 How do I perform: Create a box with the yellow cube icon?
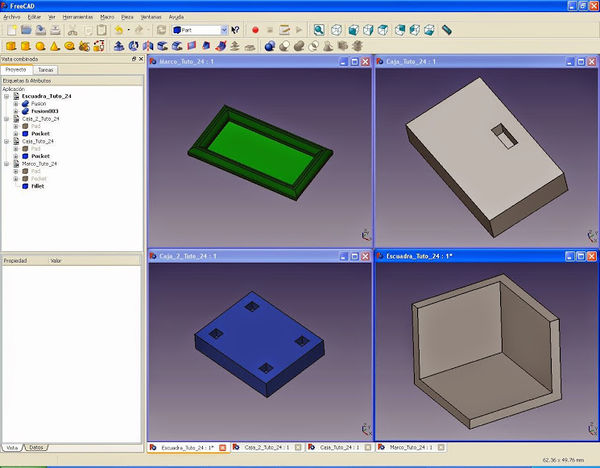10,46
